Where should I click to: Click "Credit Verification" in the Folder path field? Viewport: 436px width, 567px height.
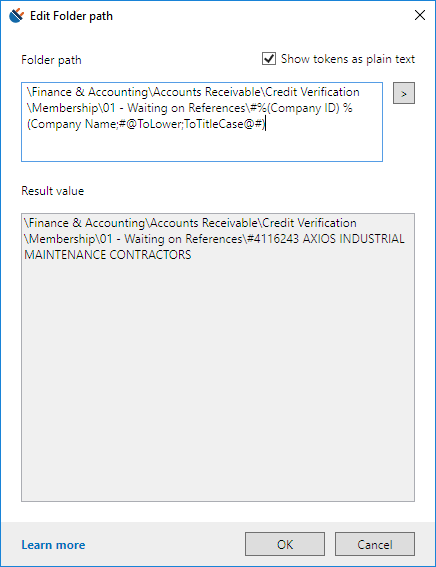click(x=312, y=92)
